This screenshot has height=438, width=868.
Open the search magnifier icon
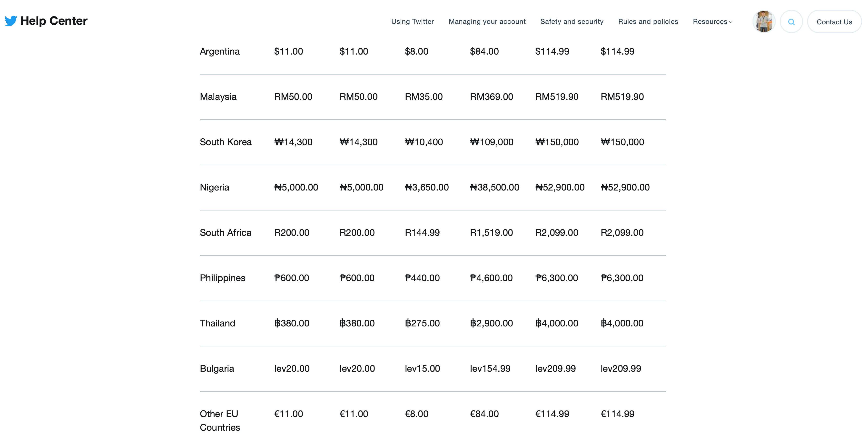tap(791, 22)
